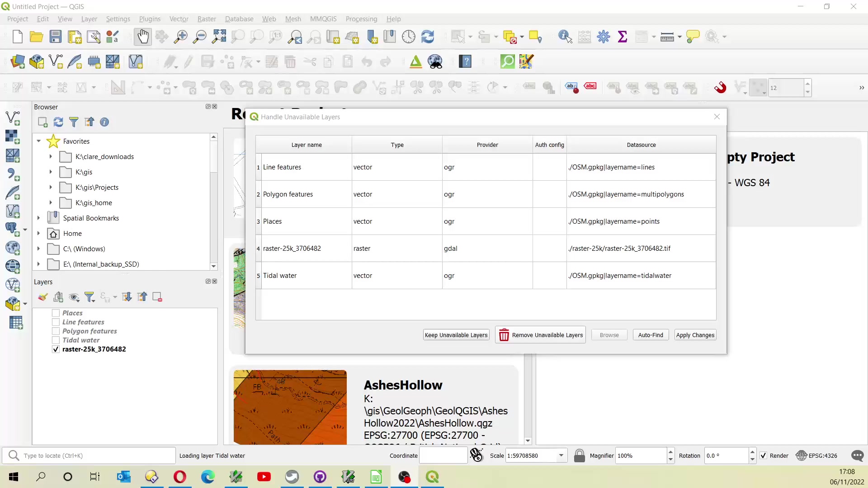Click the Undo last change icon
The image size is (868, 488).
pos(367,61)
